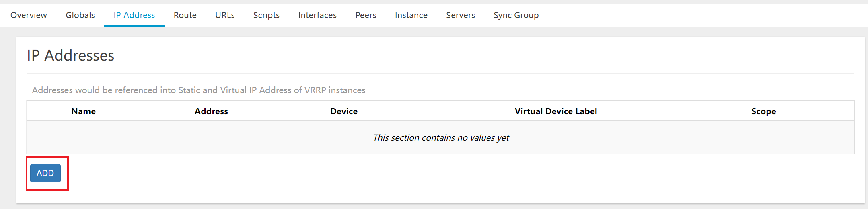
Task: Switch to the Sync Group tab
Action: coord(516,15)
